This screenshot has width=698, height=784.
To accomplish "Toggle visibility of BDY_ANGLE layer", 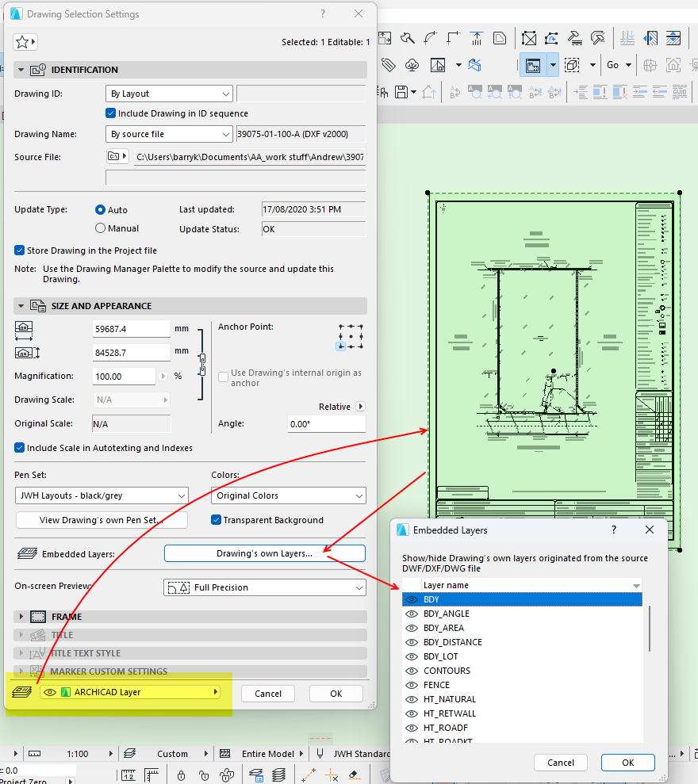I will point(411,614).
